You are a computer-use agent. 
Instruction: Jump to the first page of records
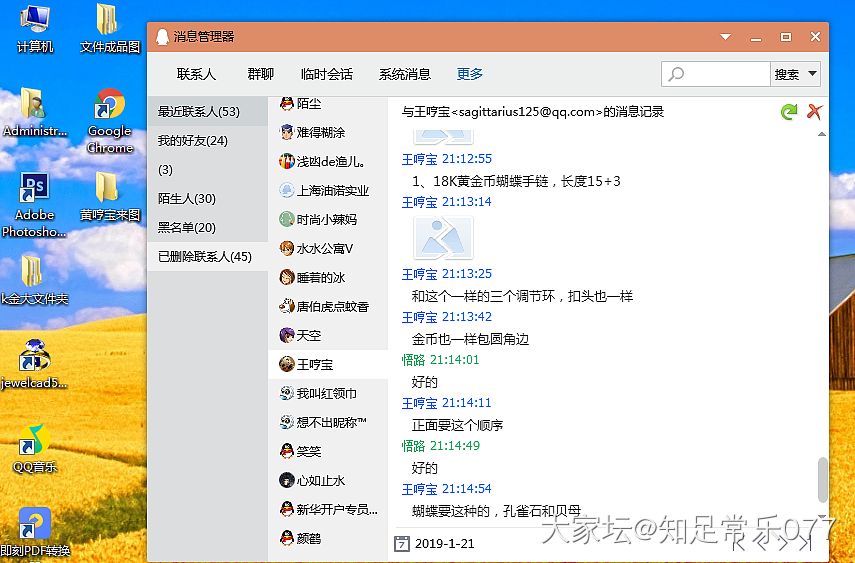pyautogui.click(x=735, y=545)
